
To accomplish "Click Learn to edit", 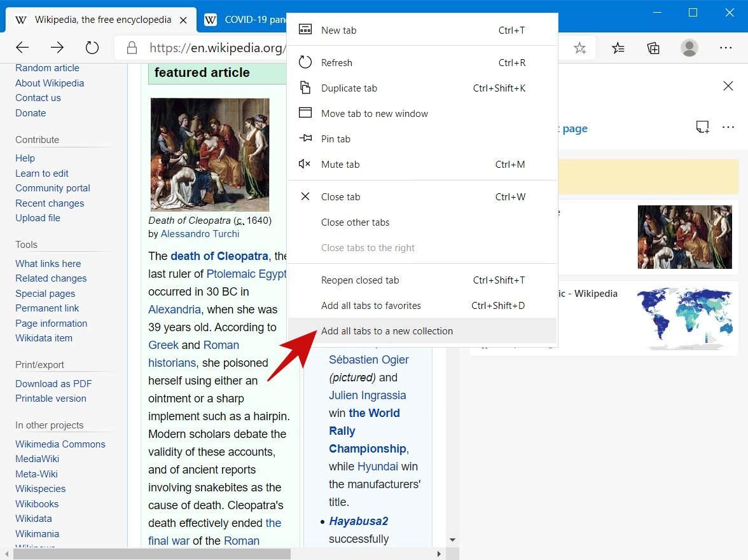I will tap(42, 173).
